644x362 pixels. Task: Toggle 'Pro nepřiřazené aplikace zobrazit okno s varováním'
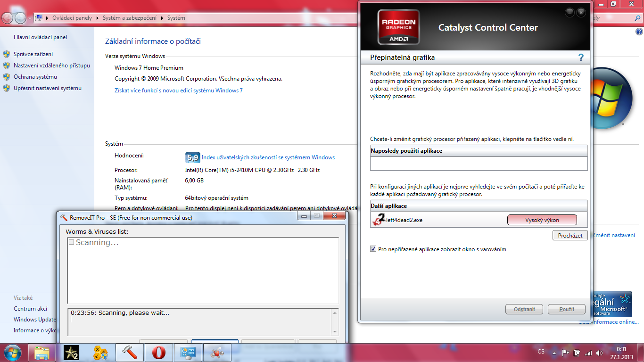pos(374,249)
